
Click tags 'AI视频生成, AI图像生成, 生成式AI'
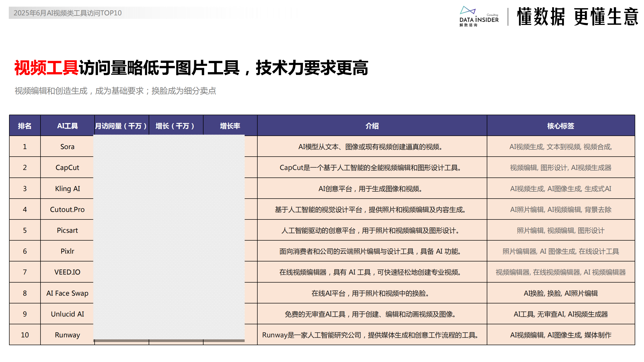pyautogui.click(x=561, y=189)
